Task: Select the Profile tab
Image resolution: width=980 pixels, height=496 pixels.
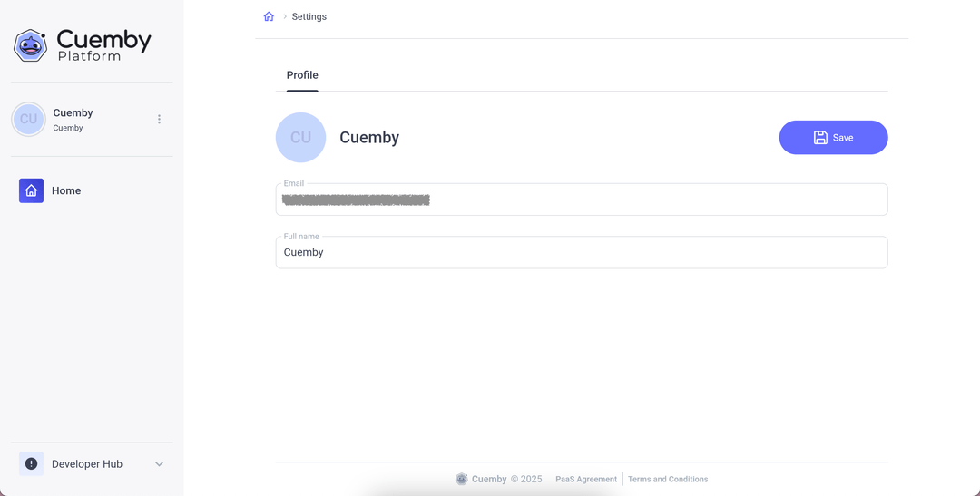Action: pyautogui.click(x=302, y=75)
